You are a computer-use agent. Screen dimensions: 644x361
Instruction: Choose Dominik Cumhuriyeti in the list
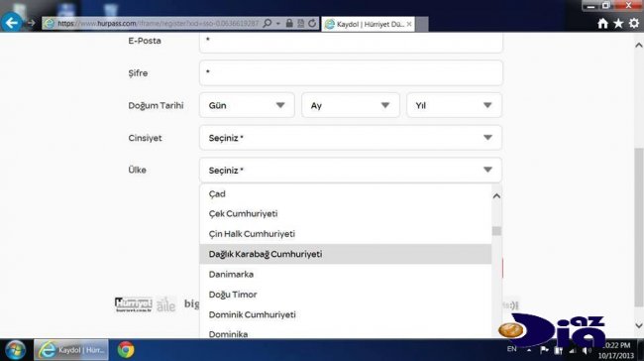point(346,314)
